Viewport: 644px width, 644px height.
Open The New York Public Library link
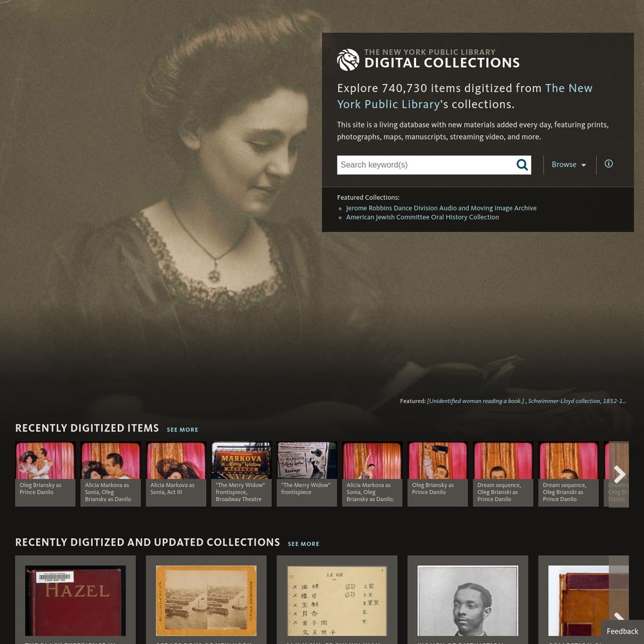464,96
